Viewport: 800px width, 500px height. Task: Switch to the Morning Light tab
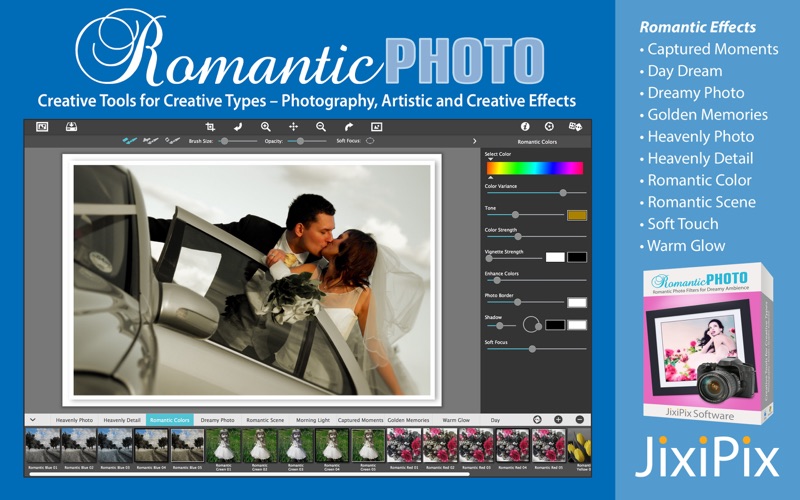coord(313,420)
